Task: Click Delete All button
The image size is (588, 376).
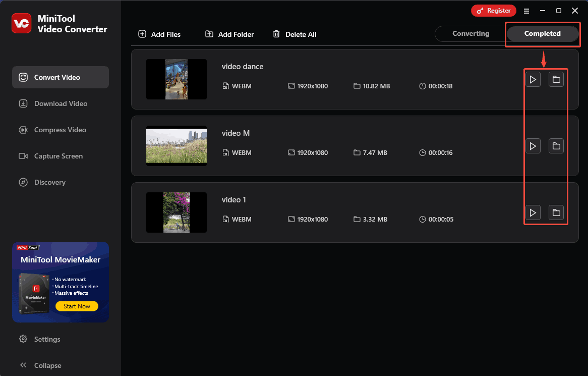Action: coord(295,34)
